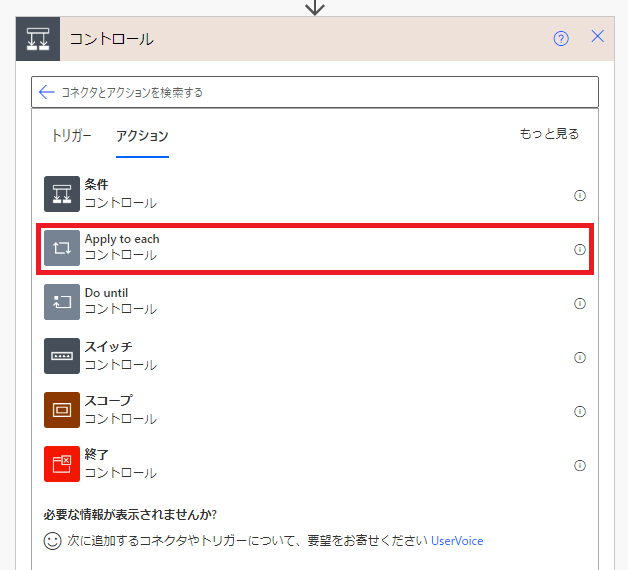Click the スイッチ action icon
628x570 pixels.
pos(62,356)
